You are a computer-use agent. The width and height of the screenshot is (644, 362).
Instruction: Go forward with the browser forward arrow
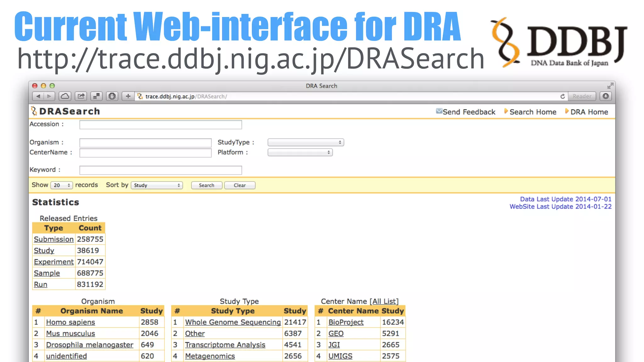pos(49,96)
